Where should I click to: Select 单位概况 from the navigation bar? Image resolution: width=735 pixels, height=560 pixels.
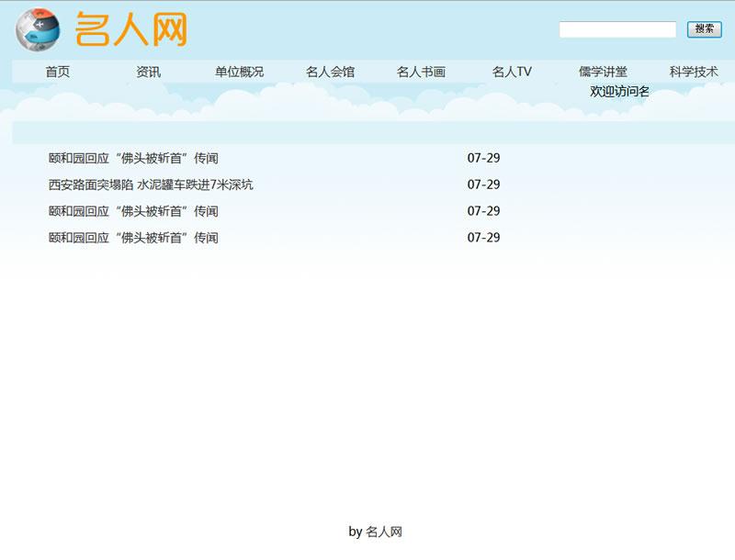239,72
